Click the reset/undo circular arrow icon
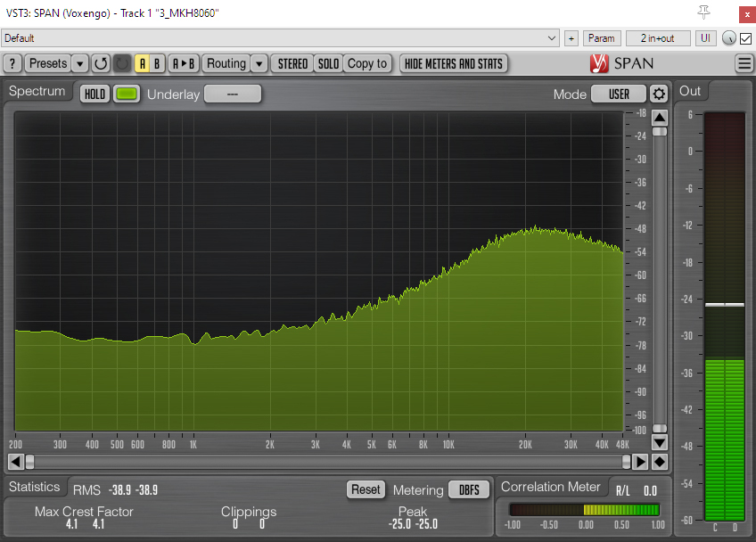The width and height of the screenshot is (756, 542). coord(101,63)
